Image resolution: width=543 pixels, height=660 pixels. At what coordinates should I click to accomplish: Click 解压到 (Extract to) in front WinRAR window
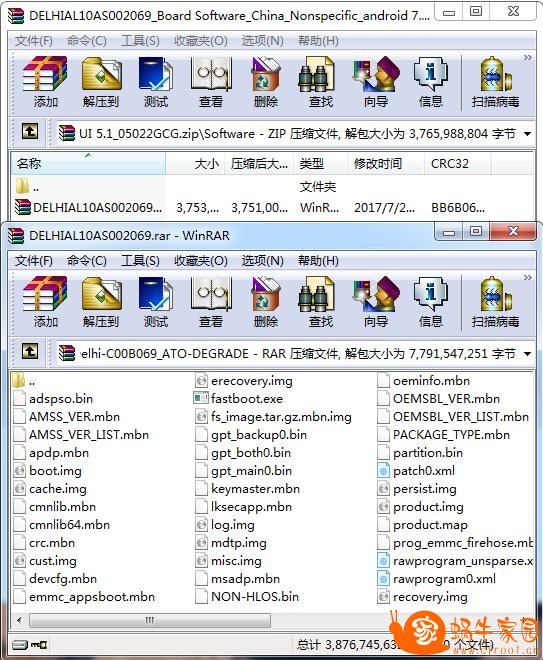point(101,302)
